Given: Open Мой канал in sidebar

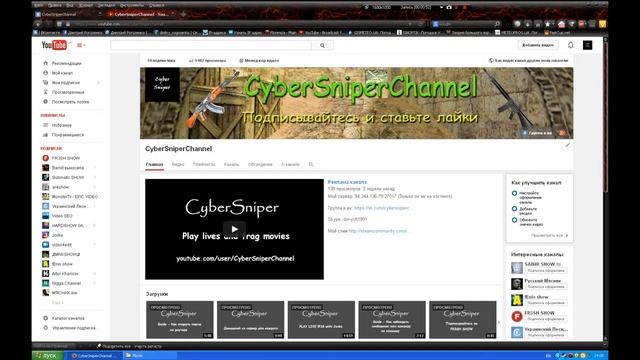Looking at the screenshot, I should click(x=62, y=73).
